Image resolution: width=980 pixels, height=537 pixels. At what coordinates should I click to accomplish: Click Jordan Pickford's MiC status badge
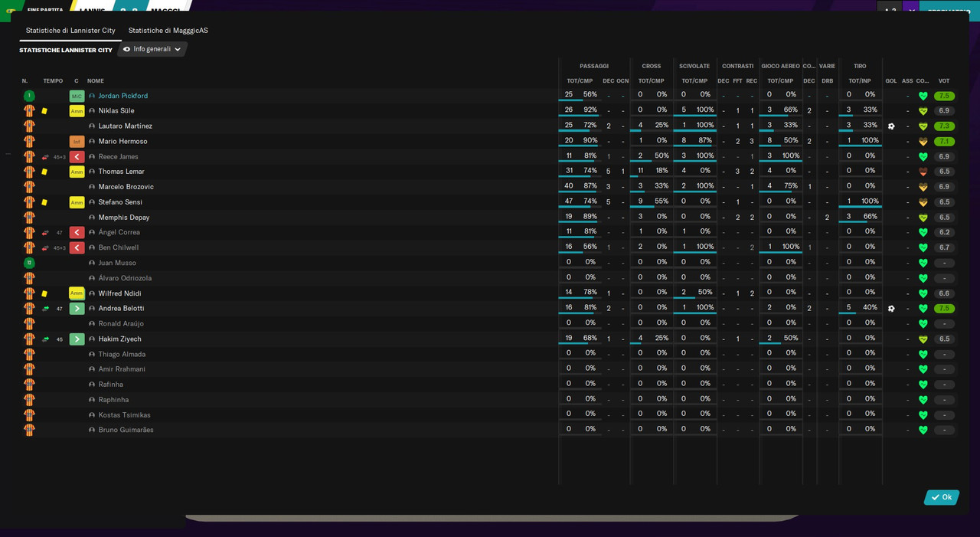[77, 96]
